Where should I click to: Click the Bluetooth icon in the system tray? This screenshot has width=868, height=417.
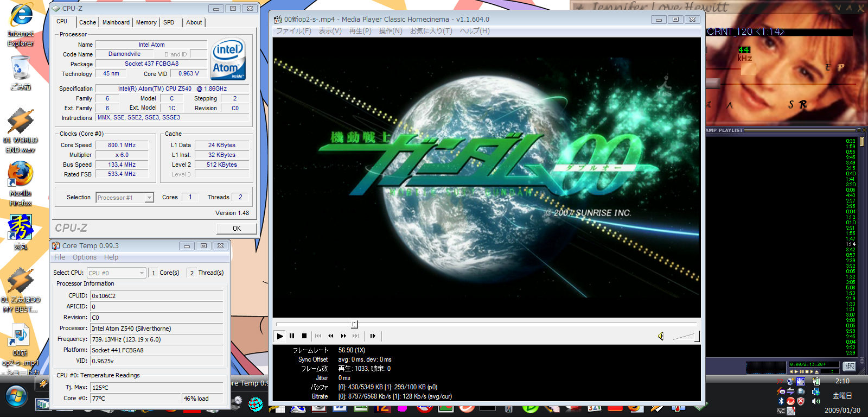pos(781,401)
